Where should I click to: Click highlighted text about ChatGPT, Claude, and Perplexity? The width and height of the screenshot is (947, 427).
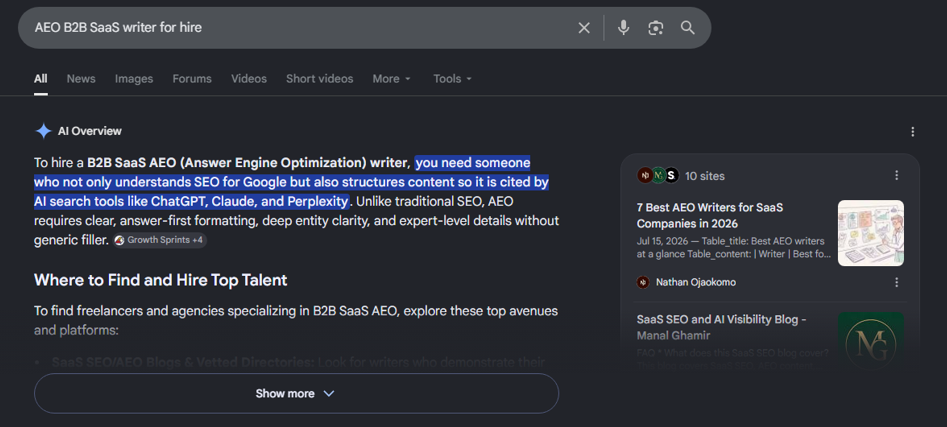tap(291, 182)
